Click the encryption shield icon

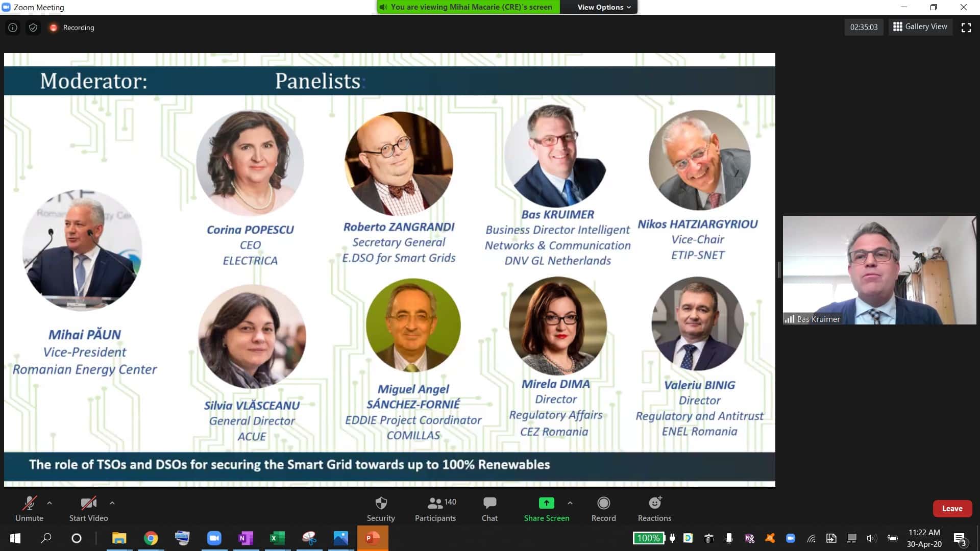(33, 28)
